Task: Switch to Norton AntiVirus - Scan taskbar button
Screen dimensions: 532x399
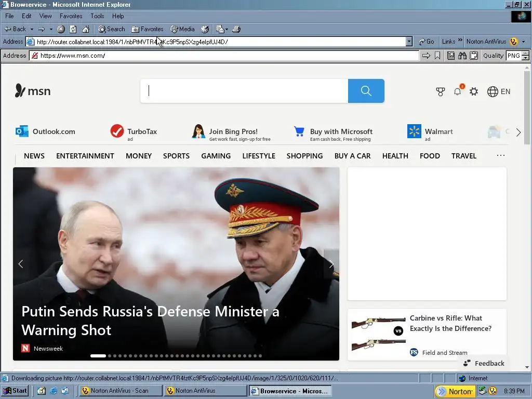Action: pyautogui.click(x=121, y=391)
